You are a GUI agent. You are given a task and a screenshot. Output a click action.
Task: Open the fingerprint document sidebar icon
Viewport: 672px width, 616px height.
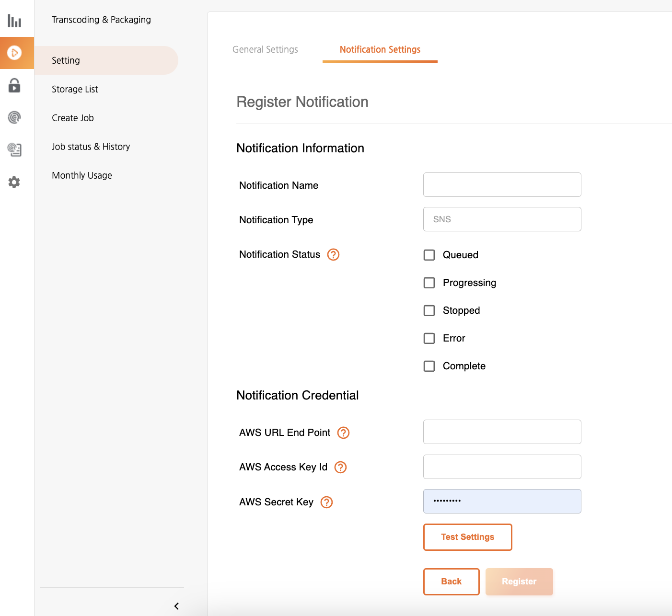(14, 149)
